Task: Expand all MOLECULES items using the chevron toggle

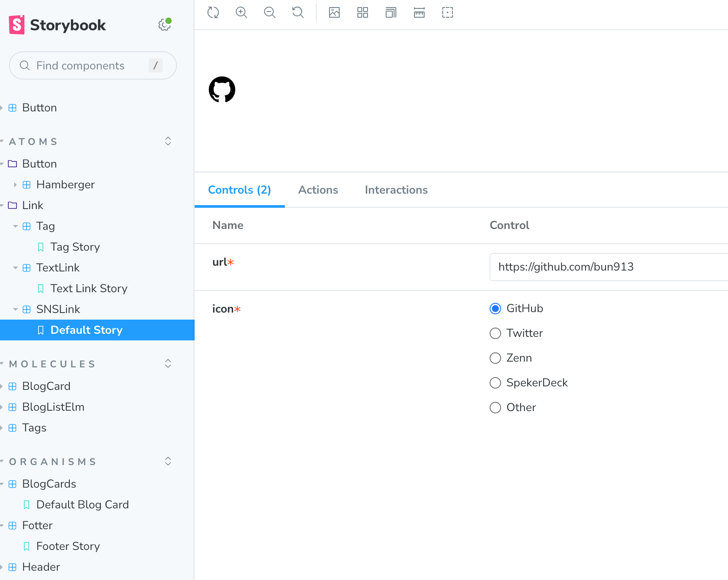Action: click(x=168, y=364)
